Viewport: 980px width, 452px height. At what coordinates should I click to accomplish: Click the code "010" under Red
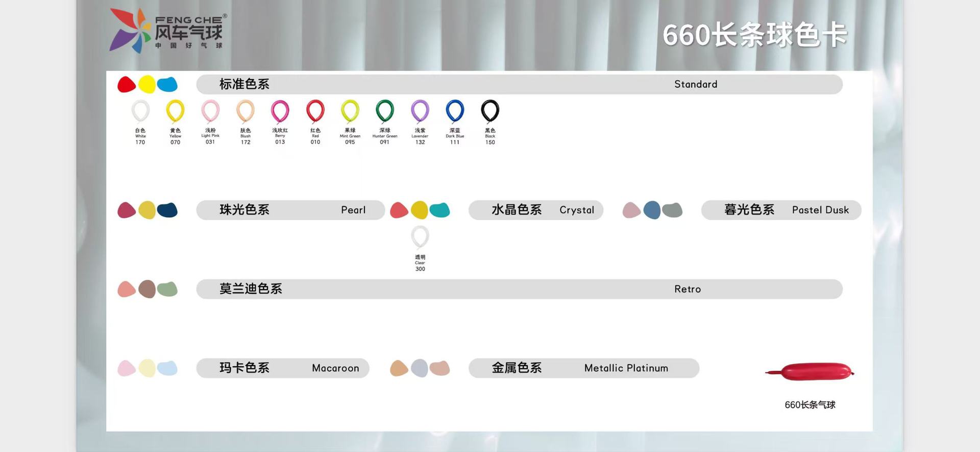(x=315, y=142)
